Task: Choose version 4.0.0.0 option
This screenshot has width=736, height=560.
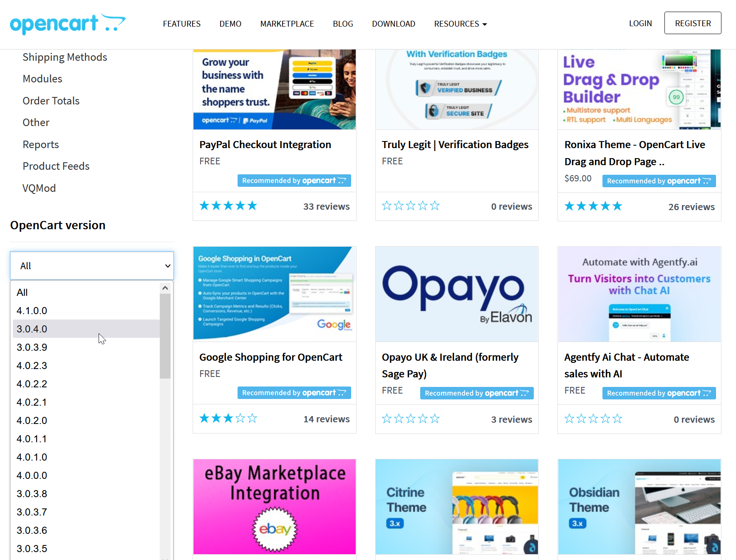Action: pyautogui.click(x=86, y=476)
